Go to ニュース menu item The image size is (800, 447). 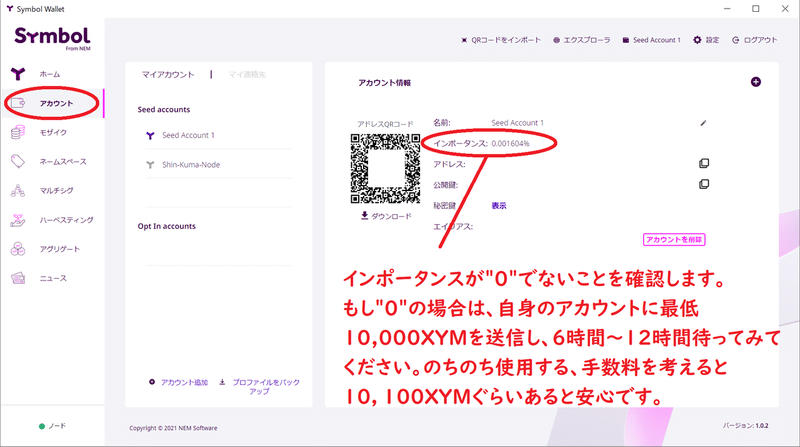point(54,279)
